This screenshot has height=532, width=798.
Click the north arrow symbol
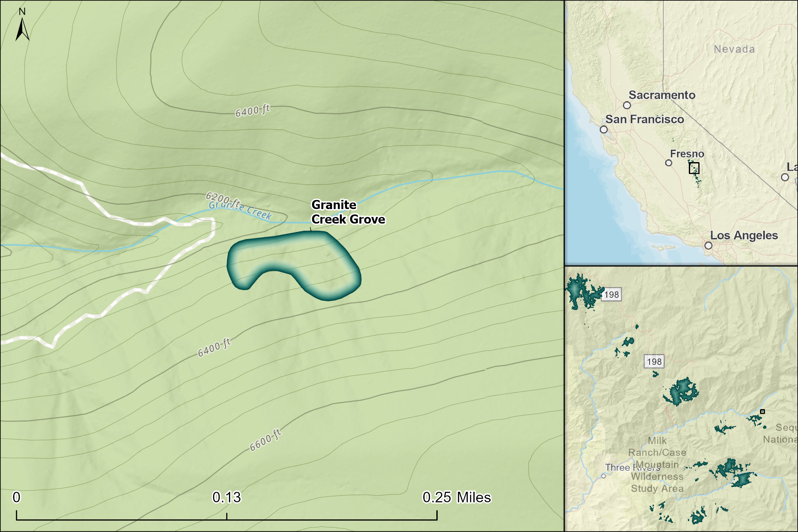22,29
